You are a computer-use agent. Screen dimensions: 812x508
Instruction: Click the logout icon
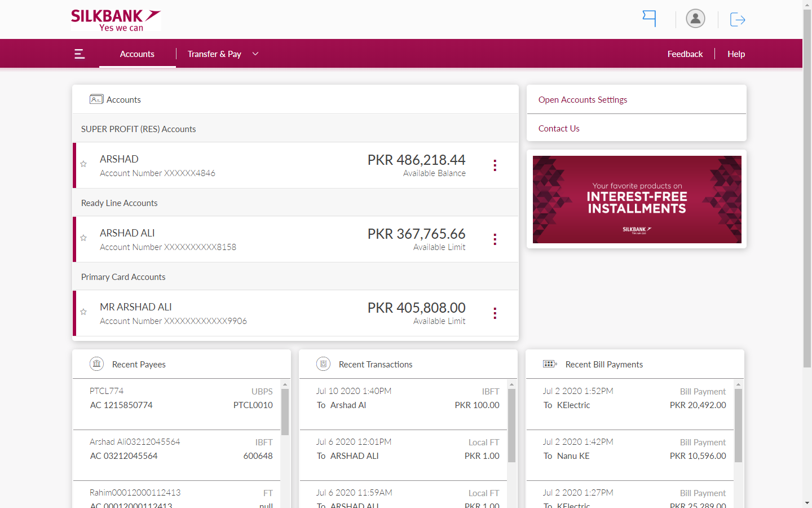(x=738, y=20)
